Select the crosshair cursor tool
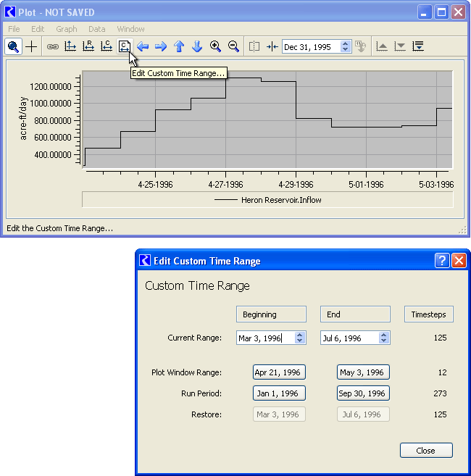This screenshot has width=471, height=476. 31,46
